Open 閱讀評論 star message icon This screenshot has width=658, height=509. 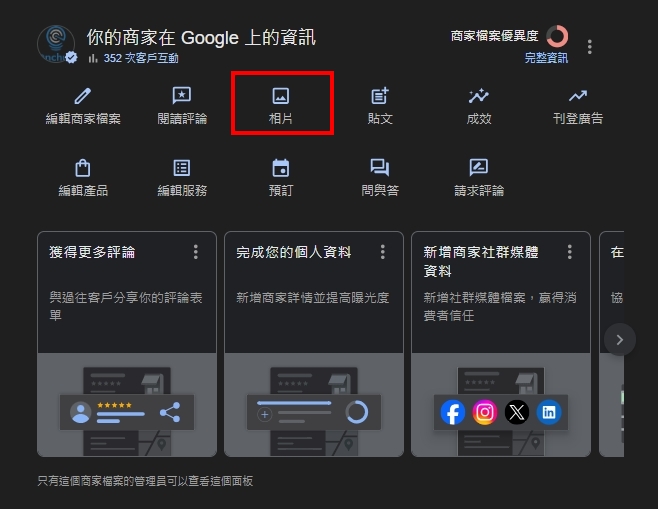pyautogui.click(x=182, y=96)
